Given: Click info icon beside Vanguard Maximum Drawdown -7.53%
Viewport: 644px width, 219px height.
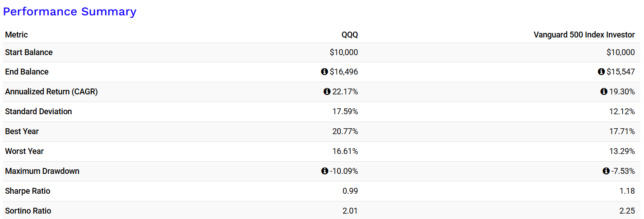Looking at the screenshot, I should point(606,171).
